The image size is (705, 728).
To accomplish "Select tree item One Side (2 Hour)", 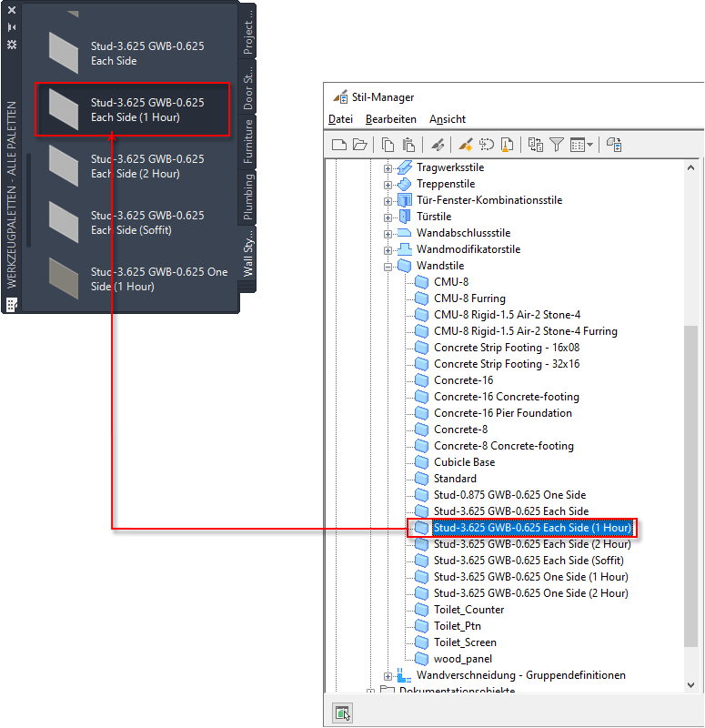I will [531, 593].
